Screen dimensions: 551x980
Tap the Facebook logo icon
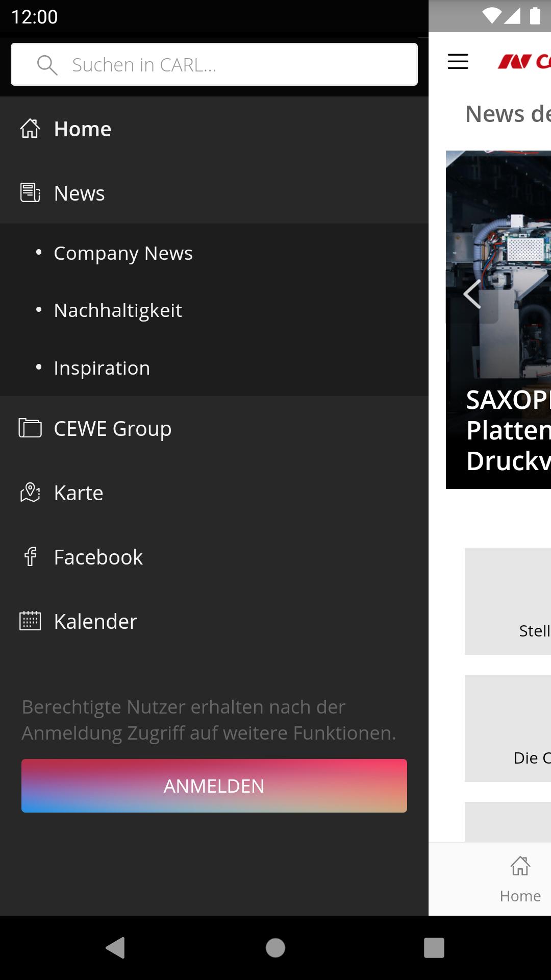31,557
